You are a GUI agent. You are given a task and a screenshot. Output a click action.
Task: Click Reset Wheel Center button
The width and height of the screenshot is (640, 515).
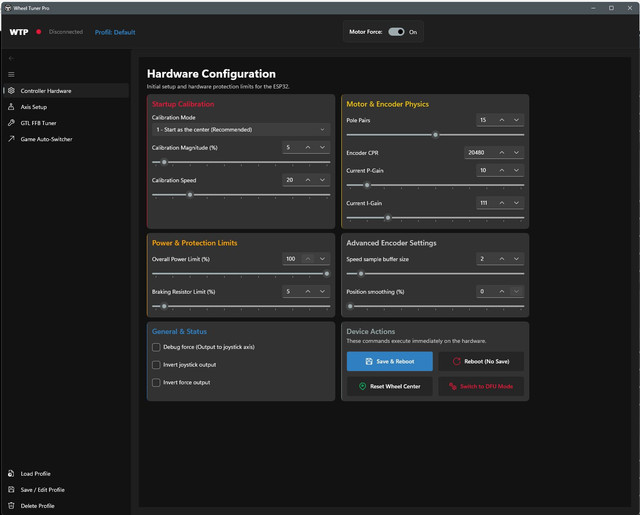click(x=390, y=386)
